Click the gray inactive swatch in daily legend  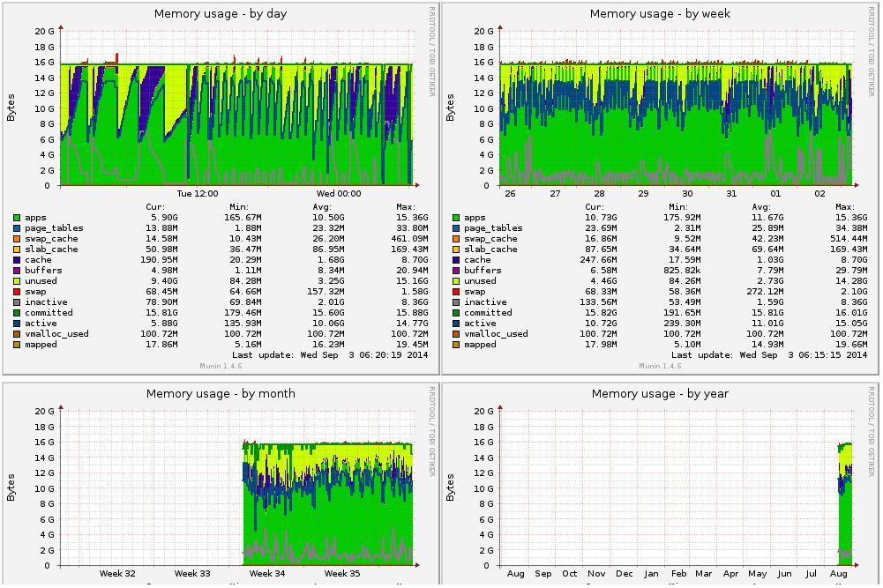click(16, 302)
